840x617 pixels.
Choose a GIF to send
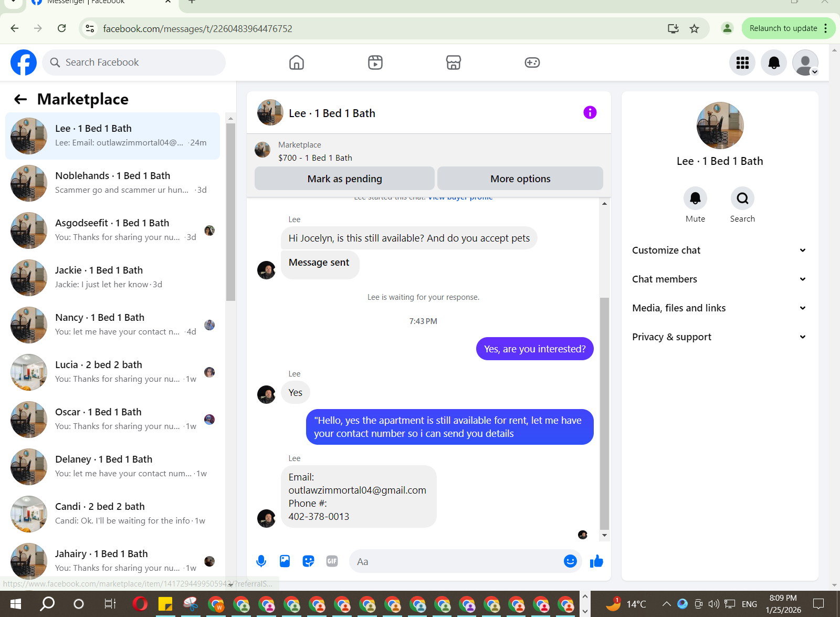332,561
